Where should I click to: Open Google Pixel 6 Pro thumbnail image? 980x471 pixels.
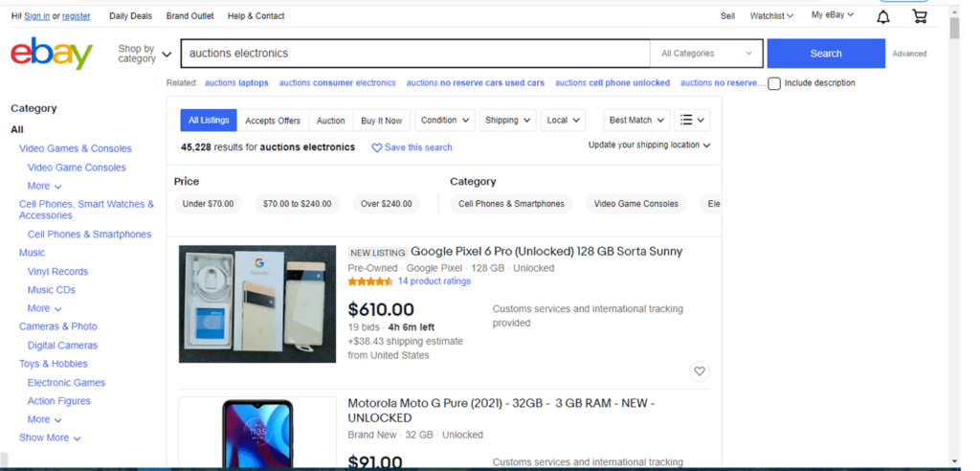point(257,304)
